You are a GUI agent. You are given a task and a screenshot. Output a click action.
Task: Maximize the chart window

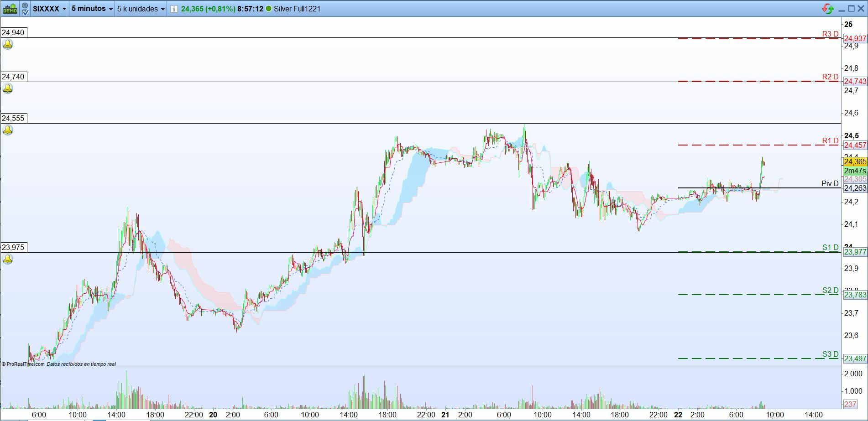(851, 9)
